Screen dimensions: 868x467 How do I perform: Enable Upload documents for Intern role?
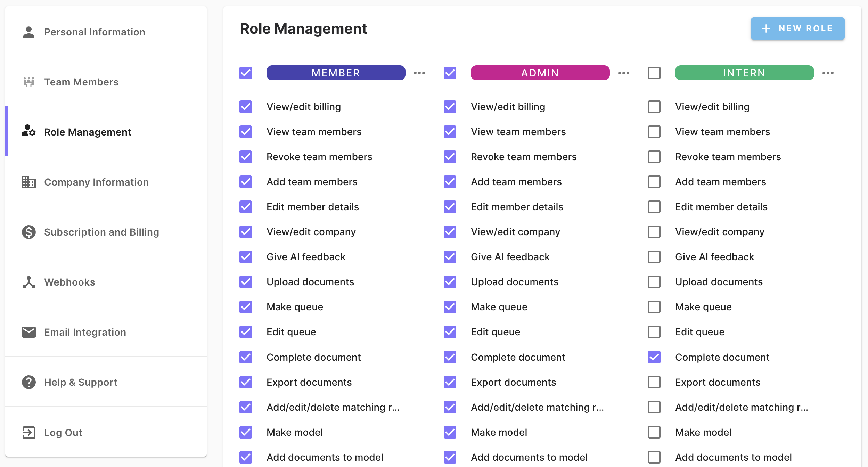click(x=654, y=282)
